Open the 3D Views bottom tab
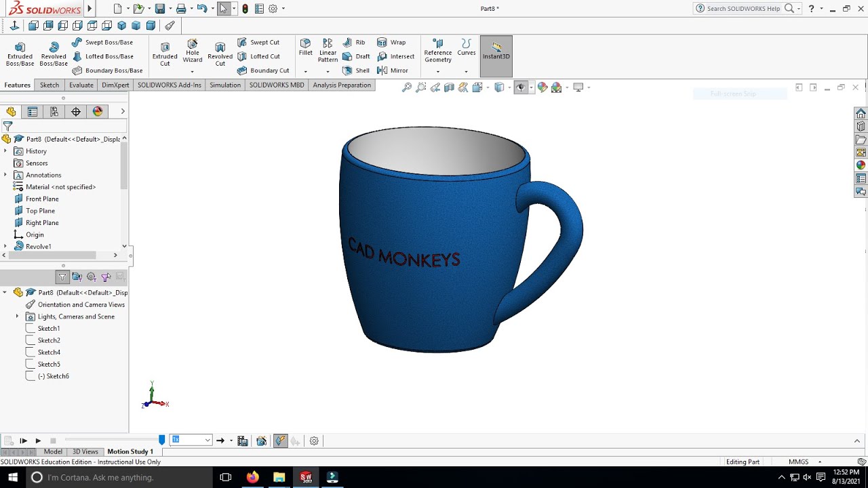 (85, 451)
